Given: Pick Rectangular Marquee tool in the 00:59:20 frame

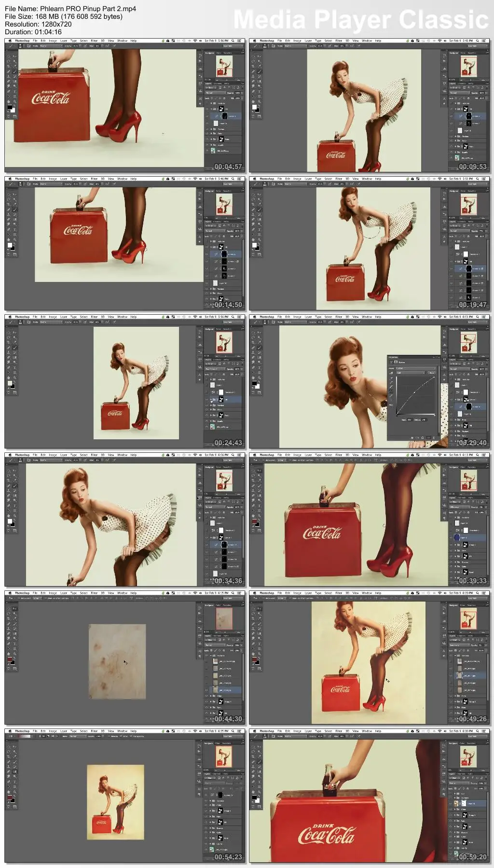Looking at the screenshot, I should (253, 746).
